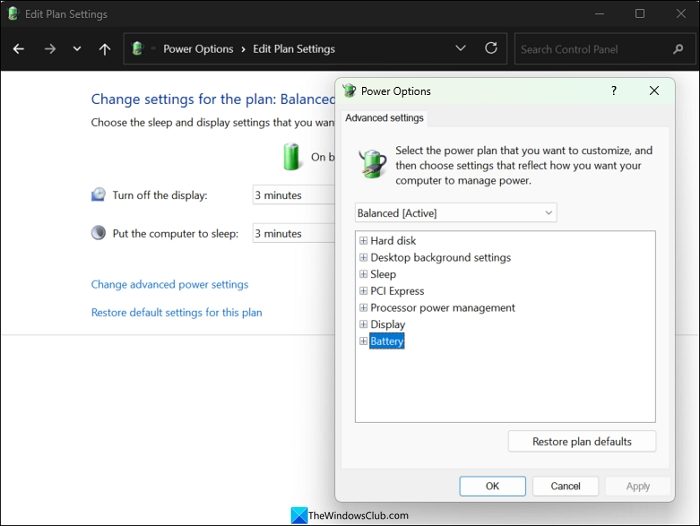Click Power Options breadcrumb
This screenshot has height=526, width=700.
(x=198, y=49)
